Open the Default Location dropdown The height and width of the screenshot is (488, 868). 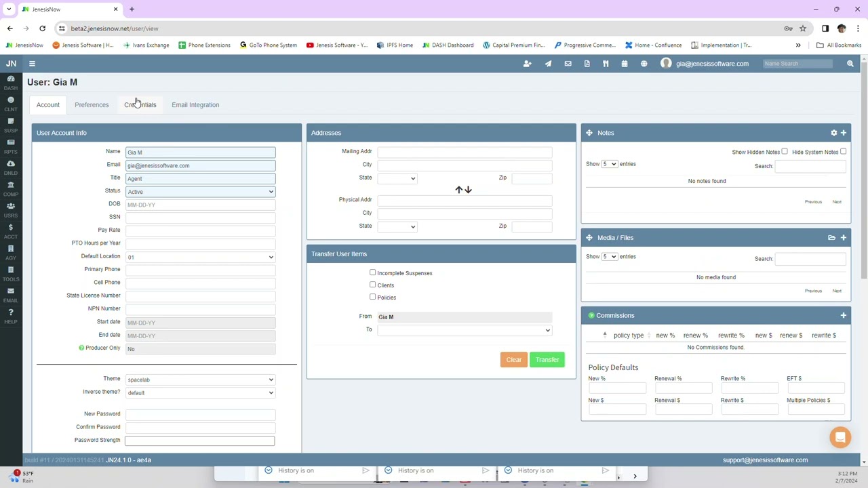pyautogui.click(x=201, y=257)
